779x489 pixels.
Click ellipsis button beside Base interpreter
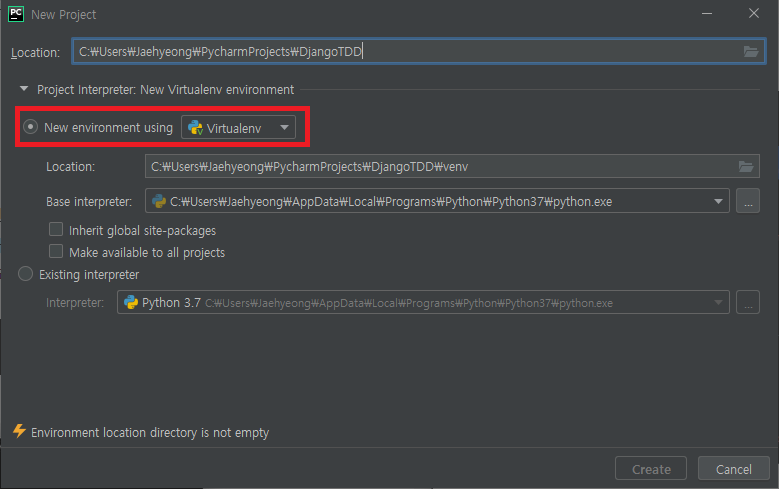click(x=748, y=201)
